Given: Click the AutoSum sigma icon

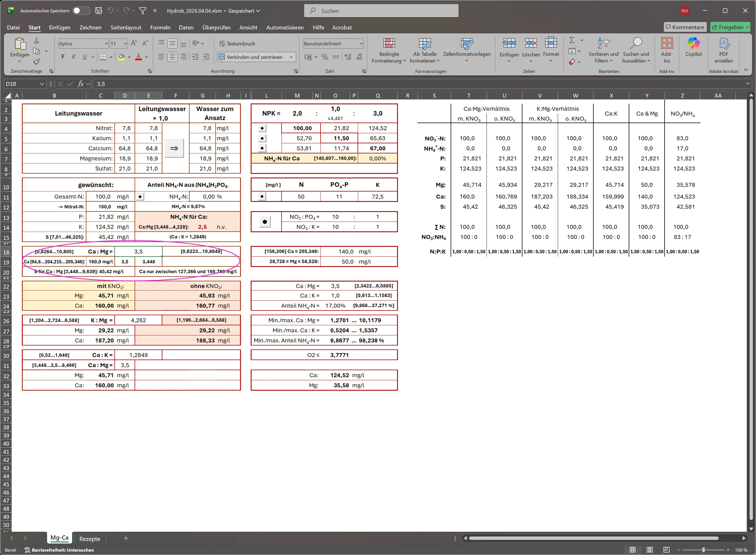Looking at the screenshot, I should point(572,40).
